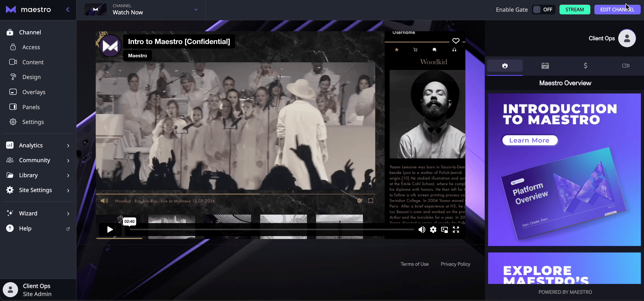Collapse the sidebar with the left chevron

[67, 9]
